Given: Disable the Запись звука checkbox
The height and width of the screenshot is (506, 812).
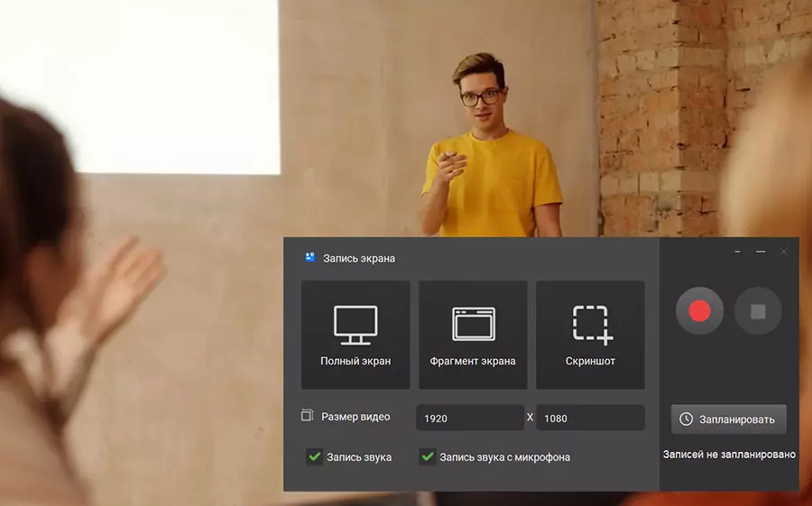Looking at the screenshot, I should tap(314, 457).
